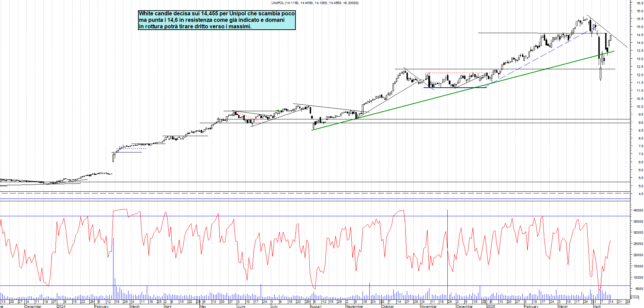Select the 'White candle decisa' annotation box
The width and height of the screenshot is (644, 308).
[x=217, y=20]
